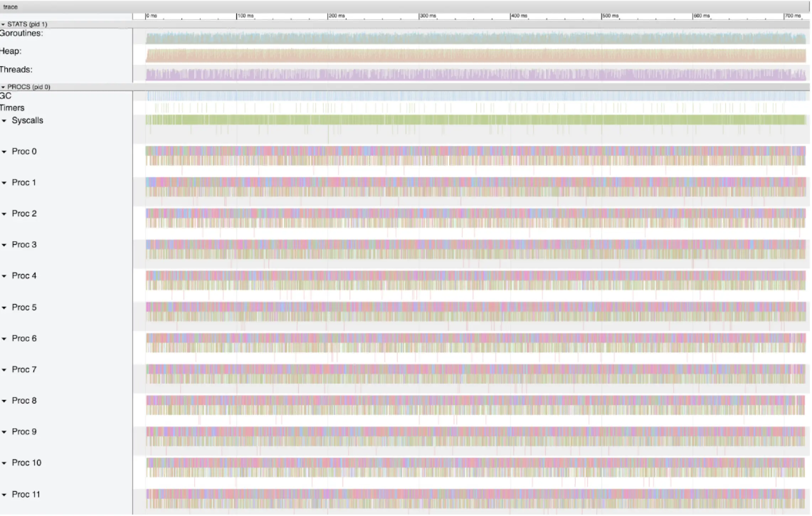The image size is (812, 516).
Task: Collapse the STATS (pid 1) section
Action: tap(3, 24)
